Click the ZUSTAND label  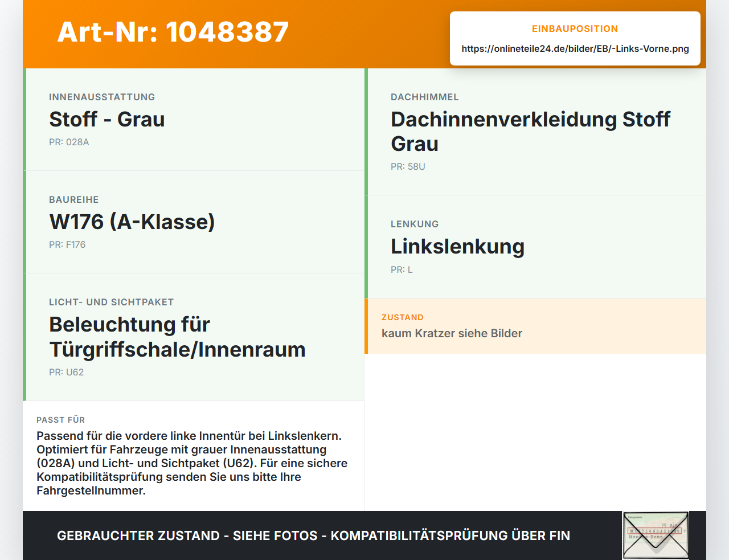403,317
